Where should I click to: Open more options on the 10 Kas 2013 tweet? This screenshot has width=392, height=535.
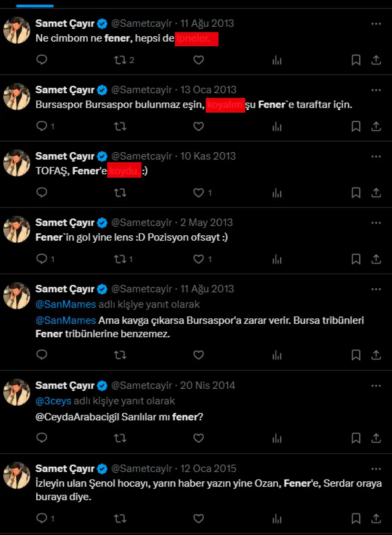(x=376, y=157)
